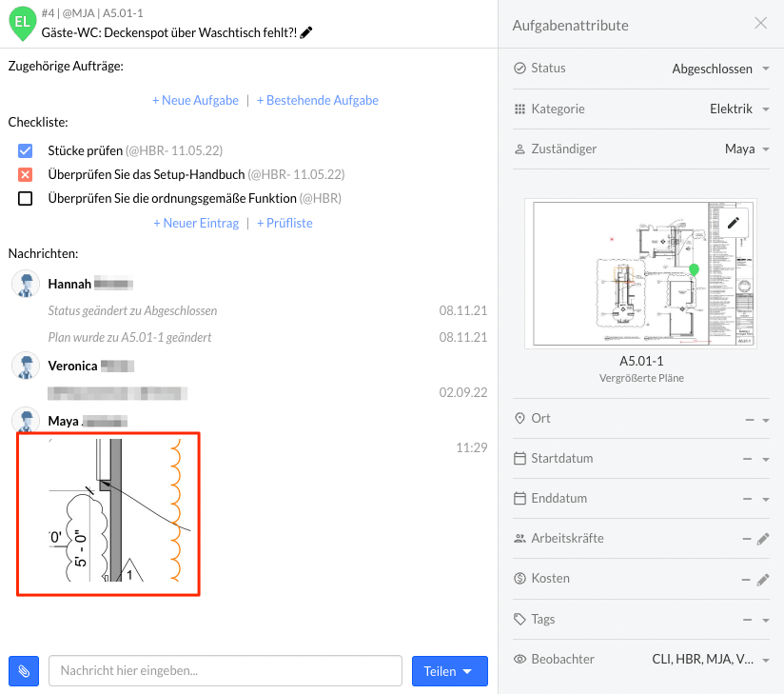Open the A5.01-1 plan thumbnail
This screenshot has width=784, height=694.
[640, 273]
